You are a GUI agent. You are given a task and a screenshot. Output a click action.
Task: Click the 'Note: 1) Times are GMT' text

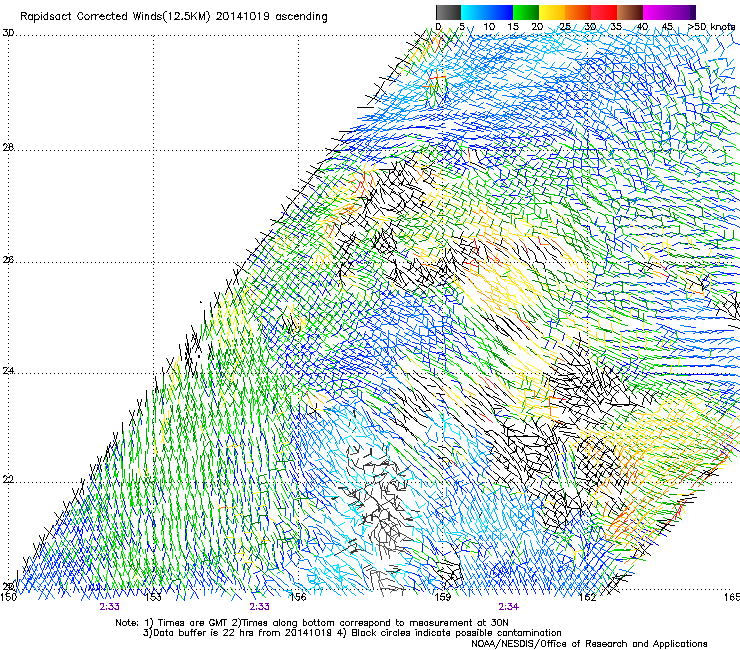tap(173, 623)
